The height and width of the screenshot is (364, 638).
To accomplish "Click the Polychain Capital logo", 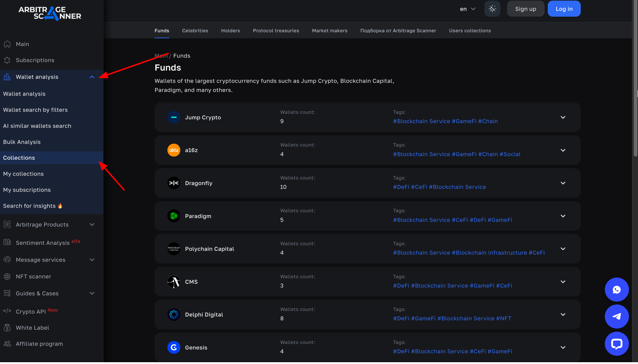I will click(174, 249).
